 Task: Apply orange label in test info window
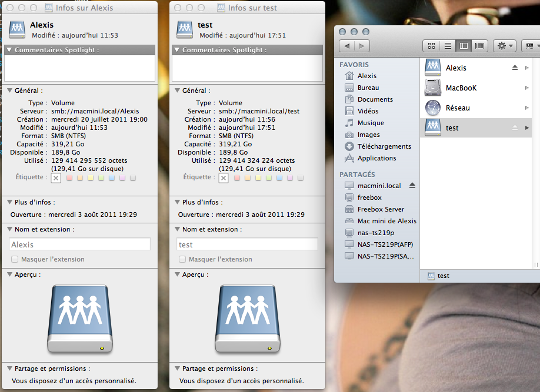[x=248, y=177]
